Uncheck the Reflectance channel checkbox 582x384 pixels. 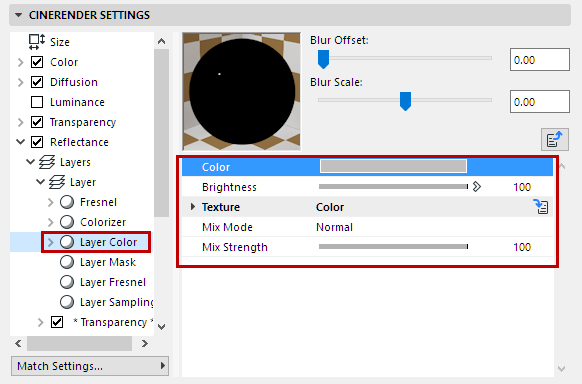(37, 142)
